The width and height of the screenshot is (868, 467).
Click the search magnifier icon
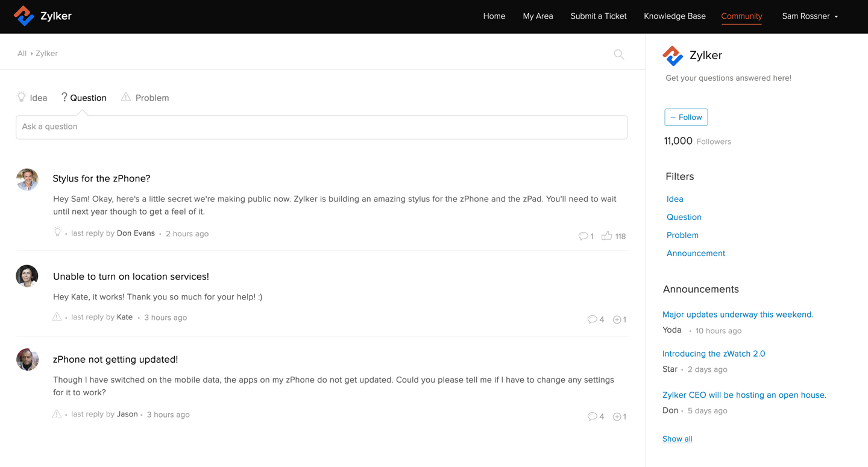(618, 54)
